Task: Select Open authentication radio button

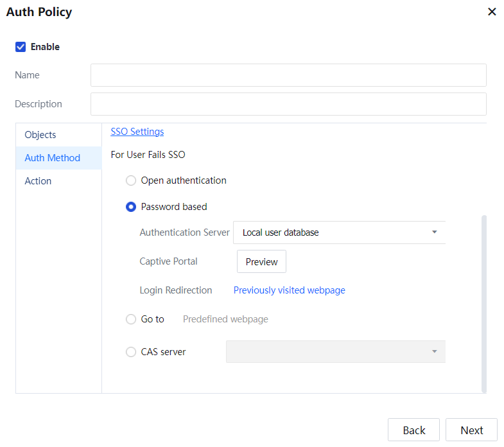Action: pos(131,180)
